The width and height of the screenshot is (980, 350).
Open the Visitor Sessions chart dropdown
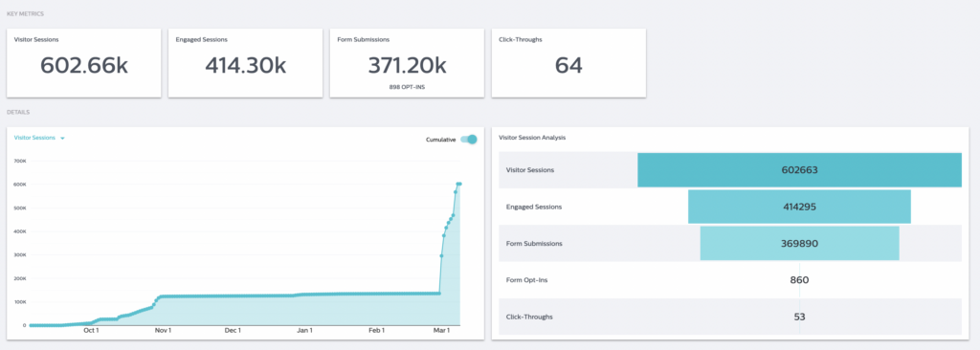pos(39,138)
